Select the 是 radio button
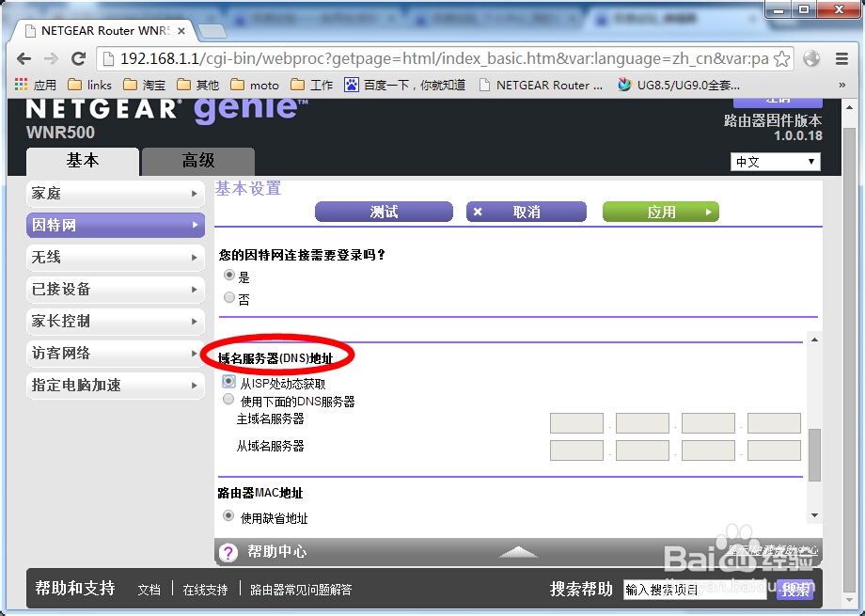 [228, 275]
